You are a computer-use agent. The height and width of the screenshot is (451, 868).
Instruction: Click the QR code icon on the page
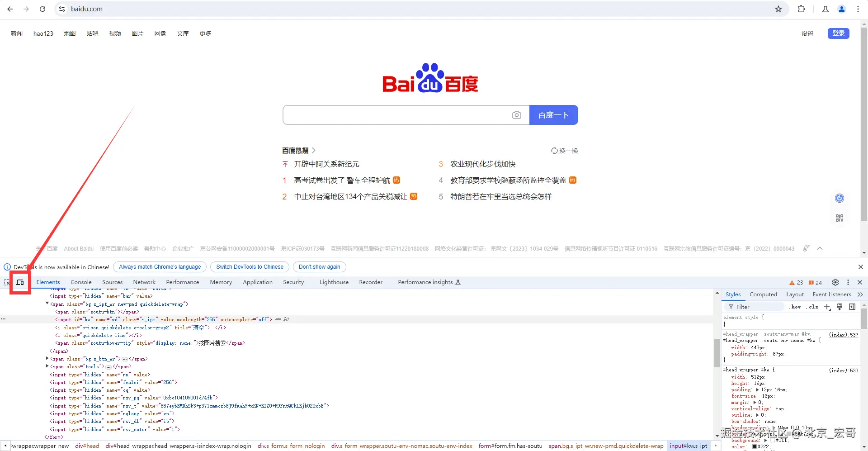[x=840, y=218]
